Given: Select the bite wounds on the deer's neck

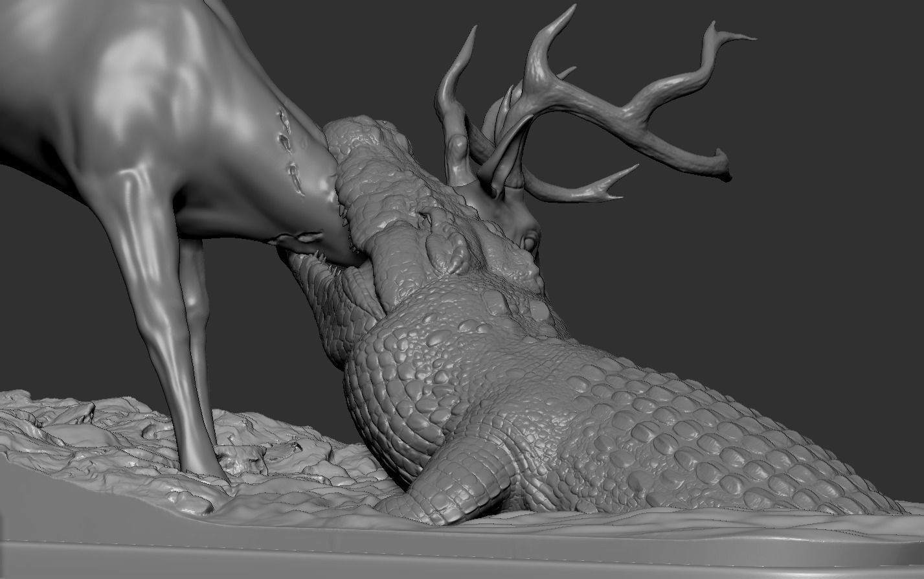Looking at the screenshot, I should 290,153.
